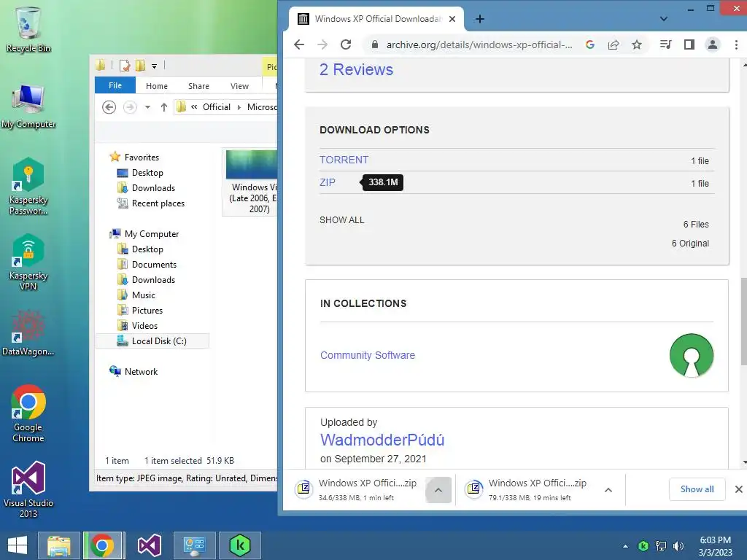Select My Computer in the Explorer tree

pyautogui.click(x=152, y=234)
